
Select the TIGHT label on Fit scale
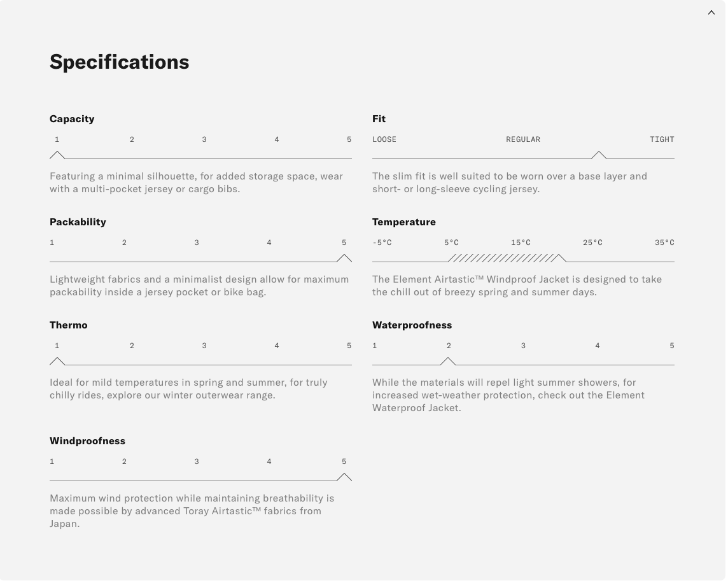pyautogui.click(x=662, y=139)
